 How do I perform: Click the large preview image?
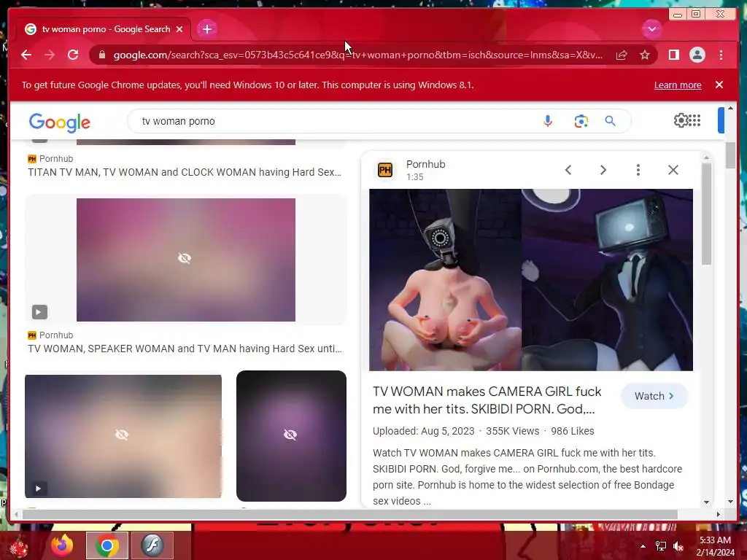click(x=531, y=279)
